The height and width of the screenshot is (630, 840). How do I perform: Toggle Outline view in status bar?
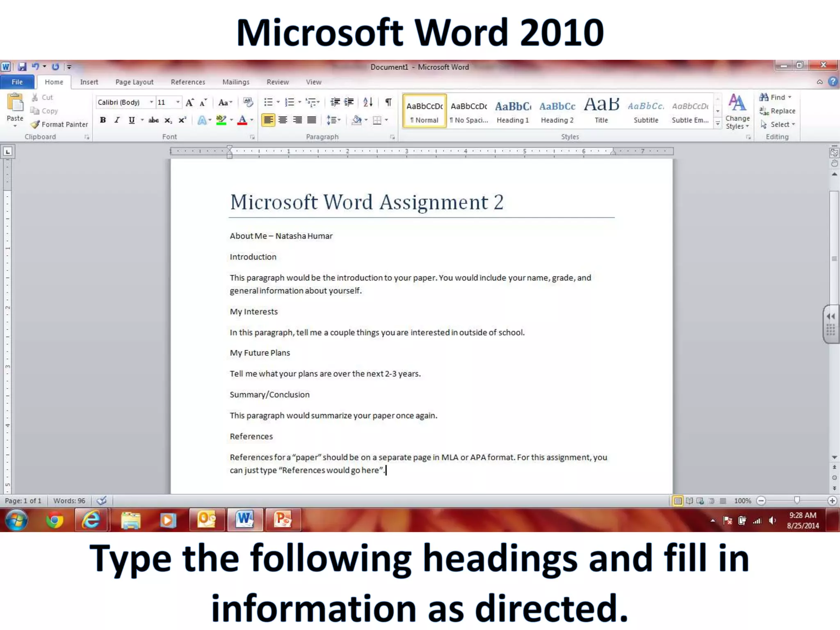pos(712,501)
